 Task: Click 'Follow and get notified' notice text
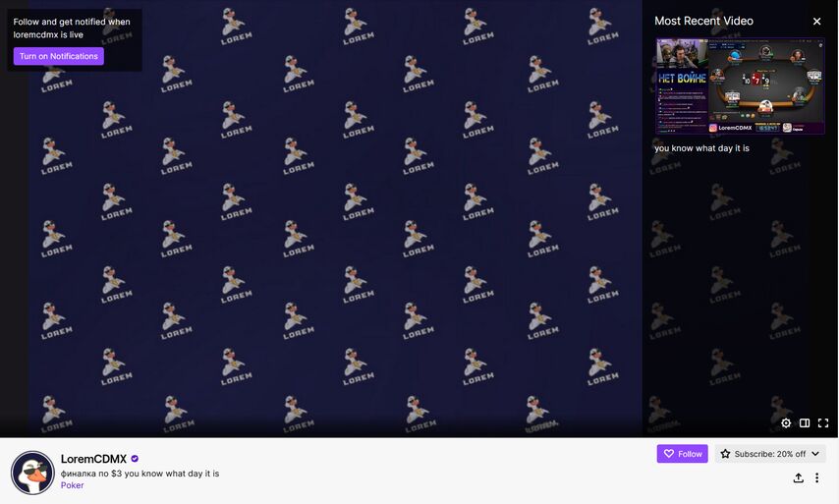72,28
